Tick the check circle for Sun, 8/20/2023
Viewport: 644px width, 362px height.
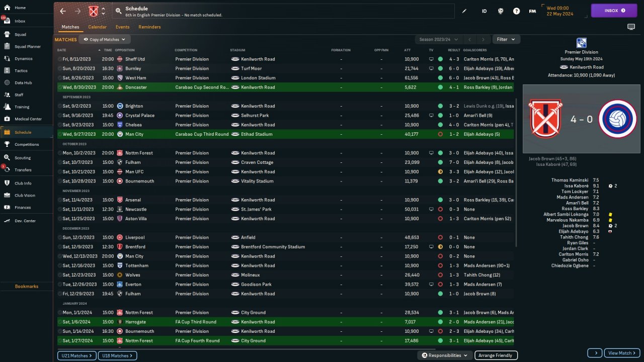pos(60,68)
